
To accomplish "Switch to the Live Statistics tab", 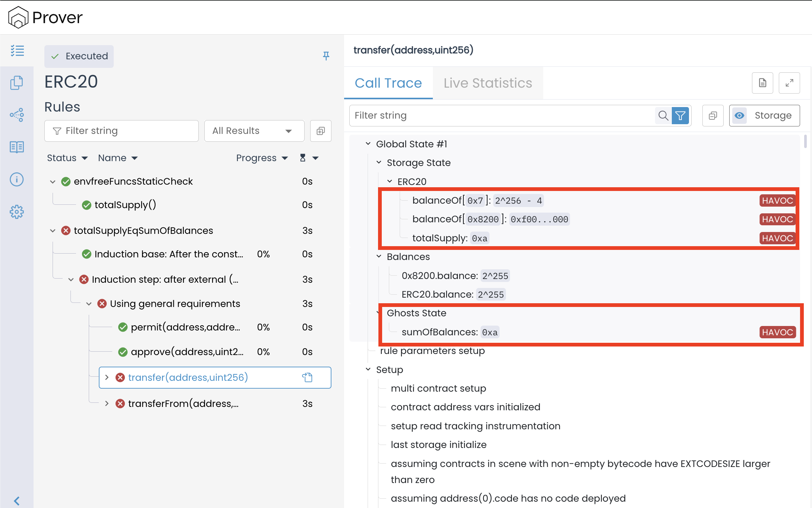I will click(x=488, y=83).
